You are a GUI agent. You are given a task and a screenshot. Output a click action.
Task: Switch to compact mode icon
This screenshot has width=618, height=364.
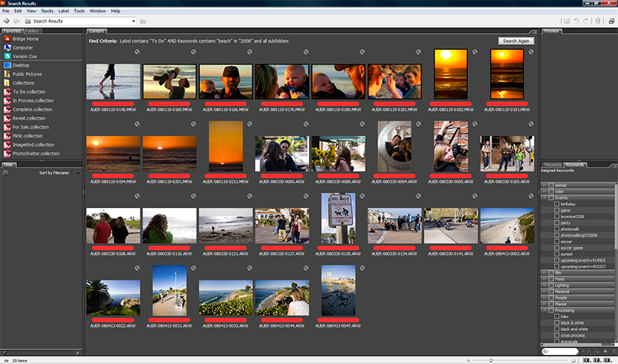click(x=611, y=21)
